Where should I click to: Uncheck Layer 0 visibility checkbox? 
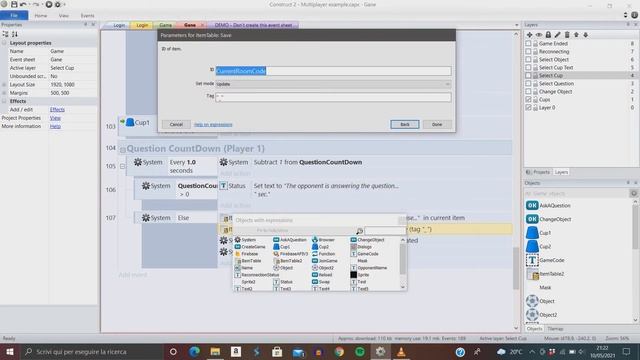click(x=528, y=107)
